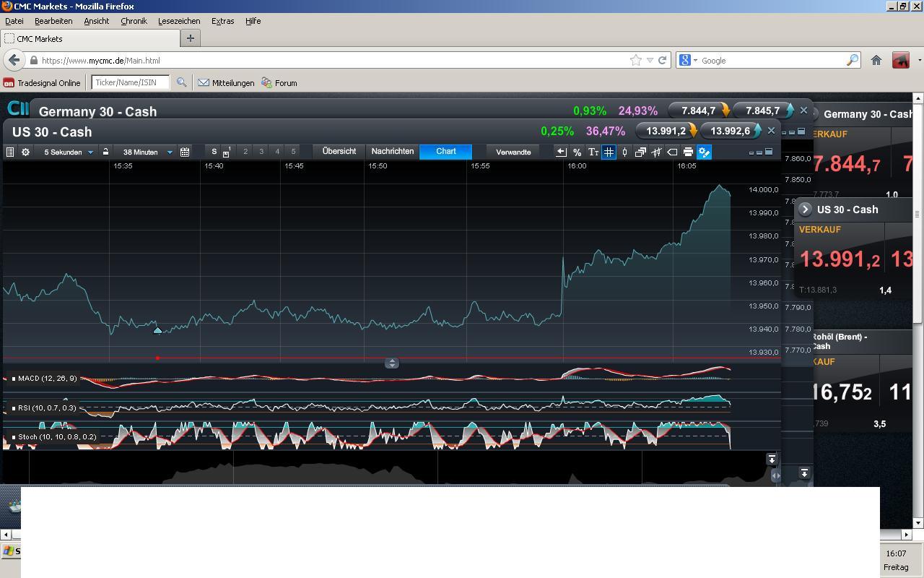Print the US 30 chart
The width and height of the screenshot is (924, 578).
pyautogui.click(x=688, y=152)
